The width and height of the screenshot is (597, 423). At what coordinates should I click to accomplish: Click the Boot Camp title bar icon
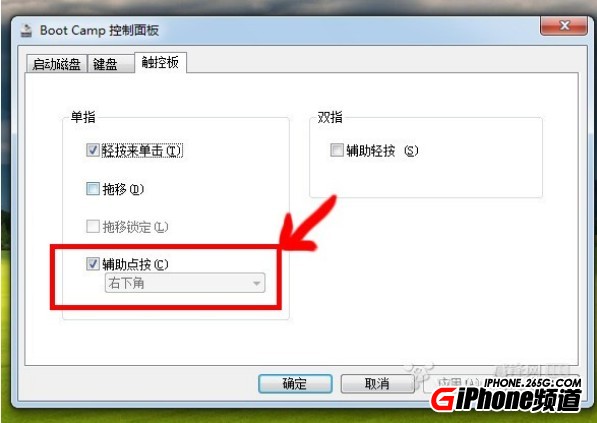pos(26,30)
